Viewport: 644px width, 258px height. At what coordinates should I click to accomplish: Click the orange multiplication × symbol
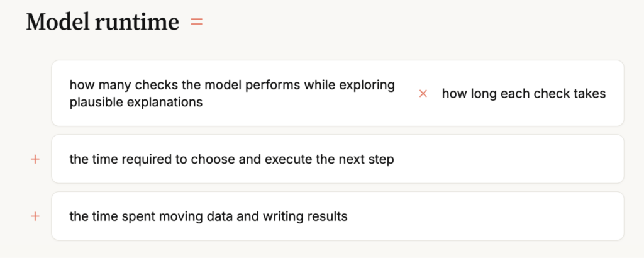pos(423,94)
